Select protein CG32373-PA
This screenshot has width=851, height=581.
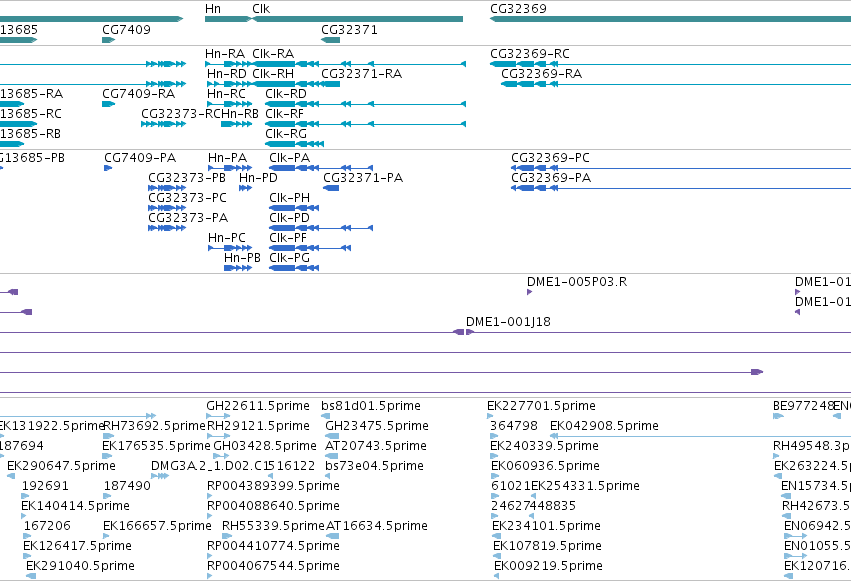[x=188, y=218]
